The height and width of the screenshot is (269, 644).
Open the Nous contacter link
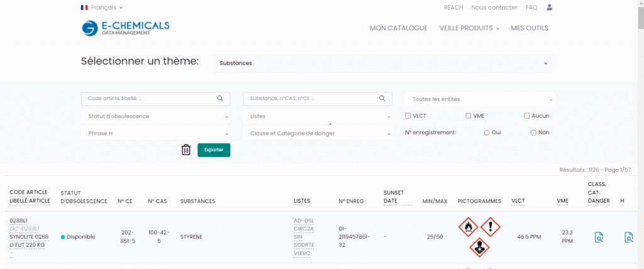coord(494,8)
